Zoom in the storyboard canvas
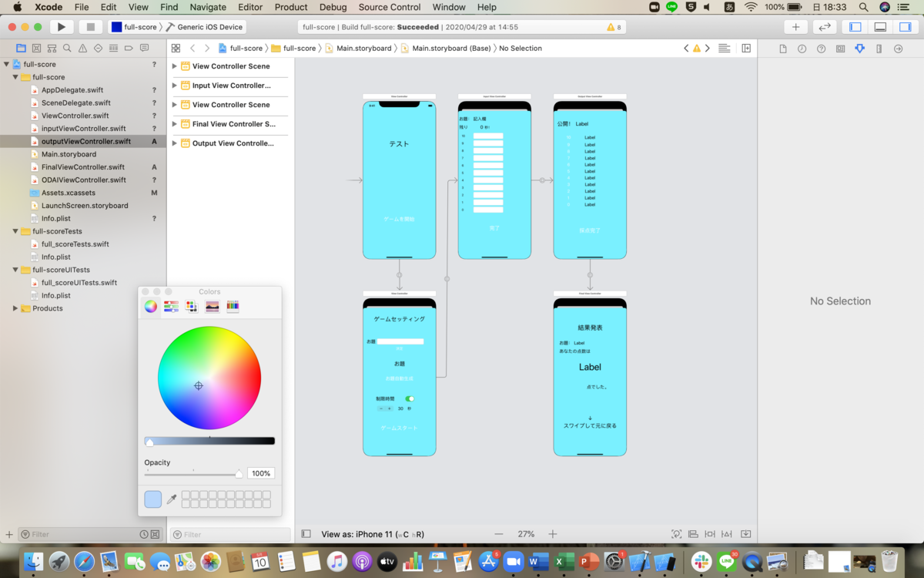 552,534
